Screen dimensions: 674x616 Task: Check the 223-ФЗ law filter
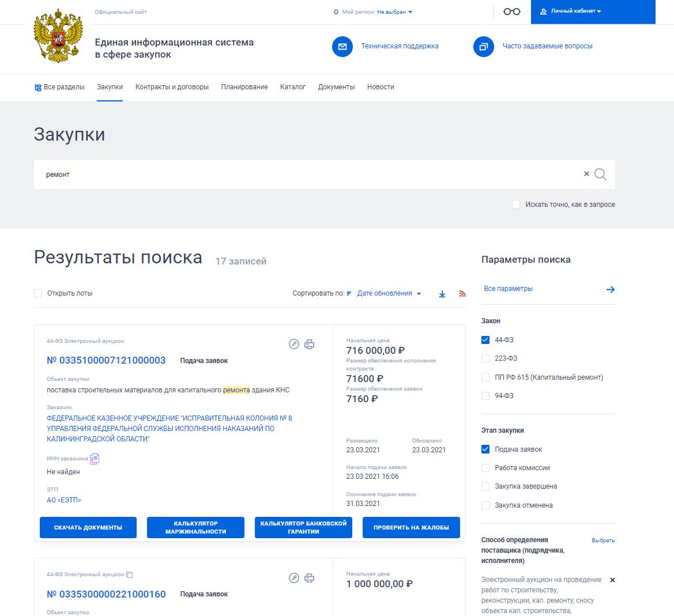[485, 358]
